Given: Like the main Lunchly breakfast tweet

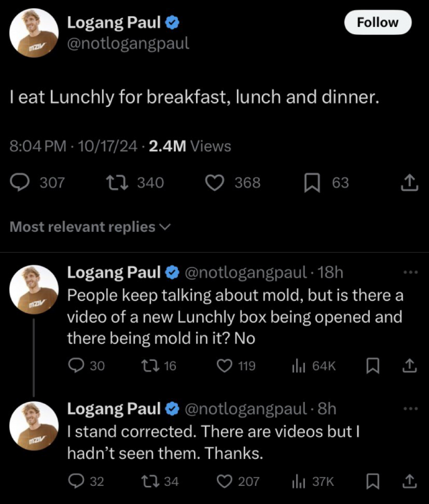Looking at the screenshot, I should click(213, 182).
